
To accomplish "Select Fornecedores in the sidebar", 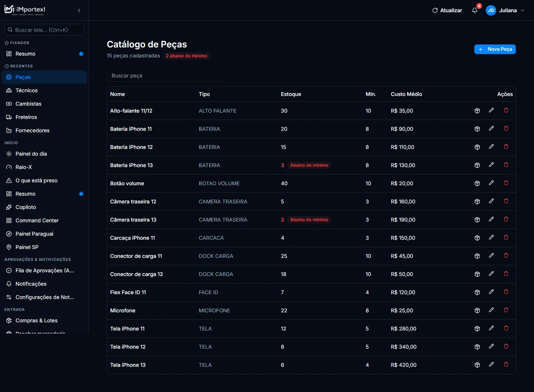I will [44, 130].
